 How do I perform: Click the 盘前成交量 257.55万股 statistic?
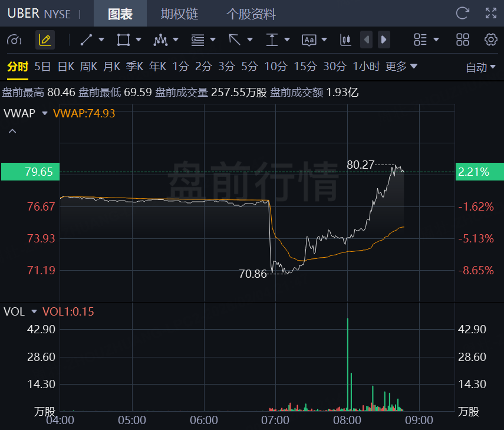pyautogui.click(x=211, y=93)
